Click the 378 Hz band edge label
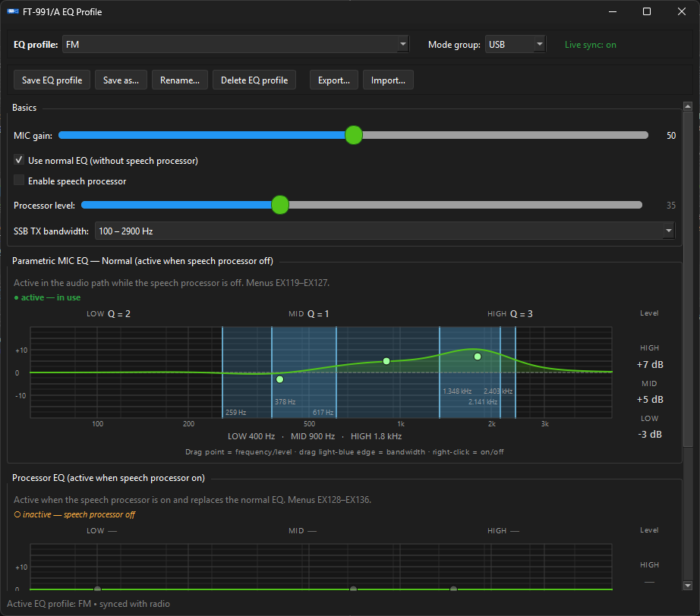The image size is (700, 616). (x=285, y=401)
